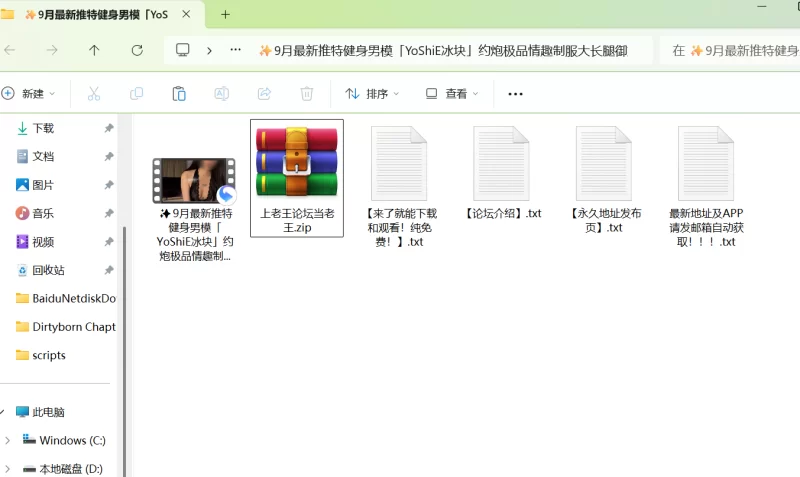
Task: Select 【论坛介绍】.txt file
Action: coord(502,172)
